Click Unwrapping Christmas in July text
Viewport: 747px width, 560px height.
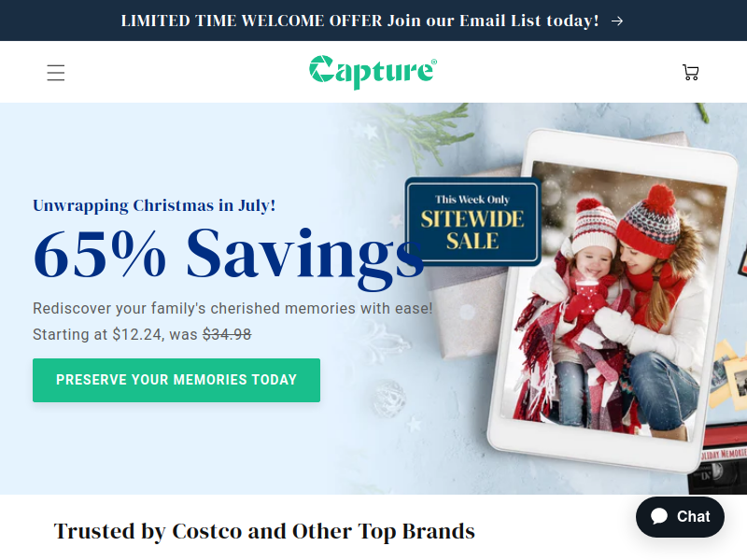coord(154,205)
